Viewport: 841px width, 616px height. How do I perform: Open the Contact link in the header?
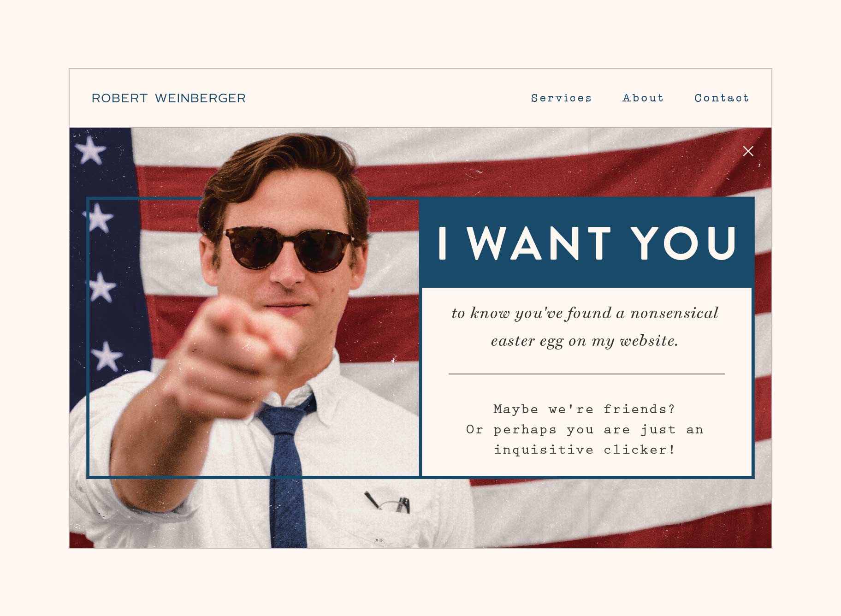722,98
